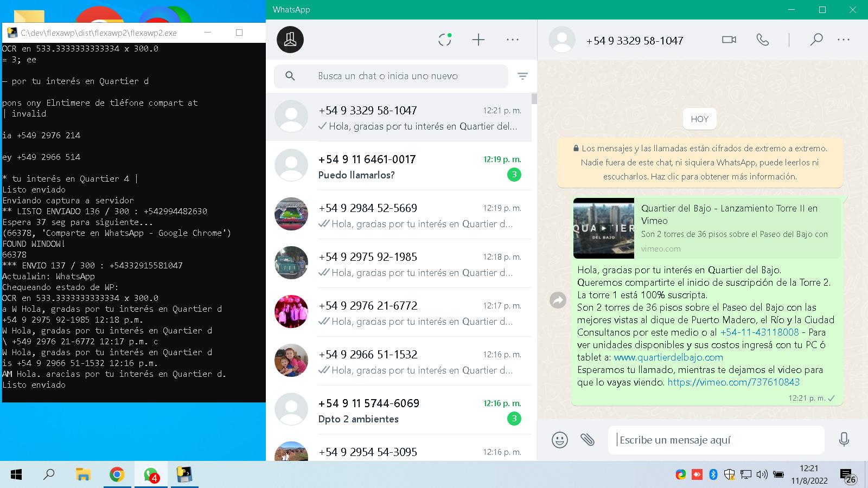
Task: Start a new chat with plus icon
Action: coord(478,40)
